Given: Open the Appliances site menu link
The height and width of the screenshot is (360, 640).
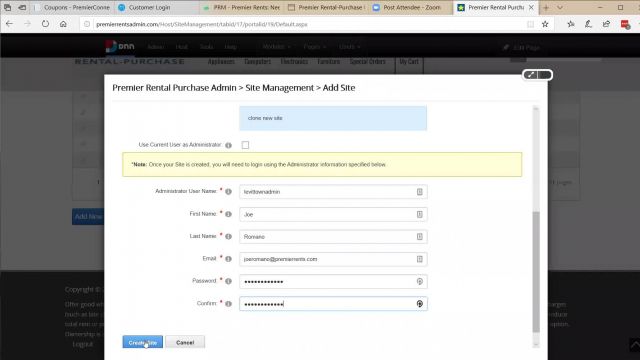Looking at the screenshot, I should (221, 62).
